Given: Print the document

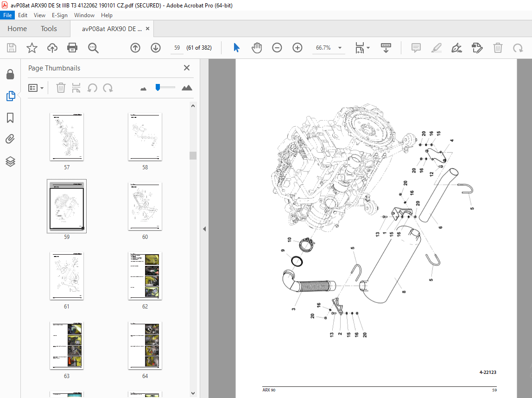Looking at the screenshot, I should [72, 48].
